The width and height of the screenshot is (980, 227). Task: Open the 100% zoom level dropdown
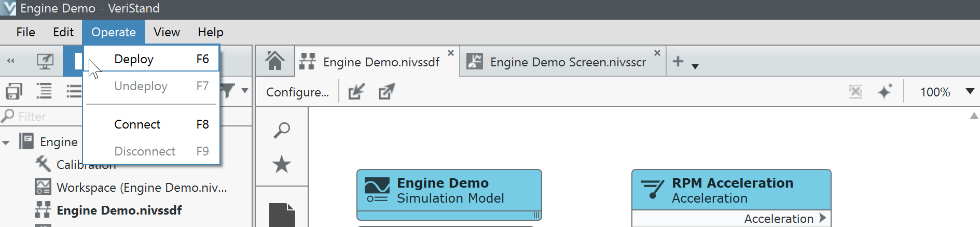(x=969, y=91)
